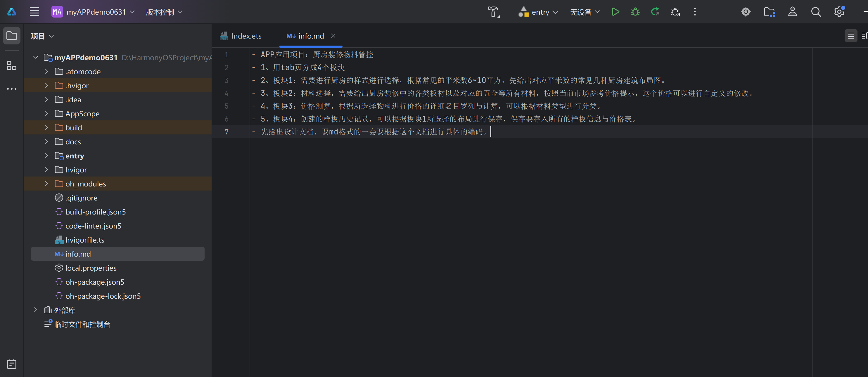Show more tool windows ellipsis
868x377 pixels.
coord(12,89)
